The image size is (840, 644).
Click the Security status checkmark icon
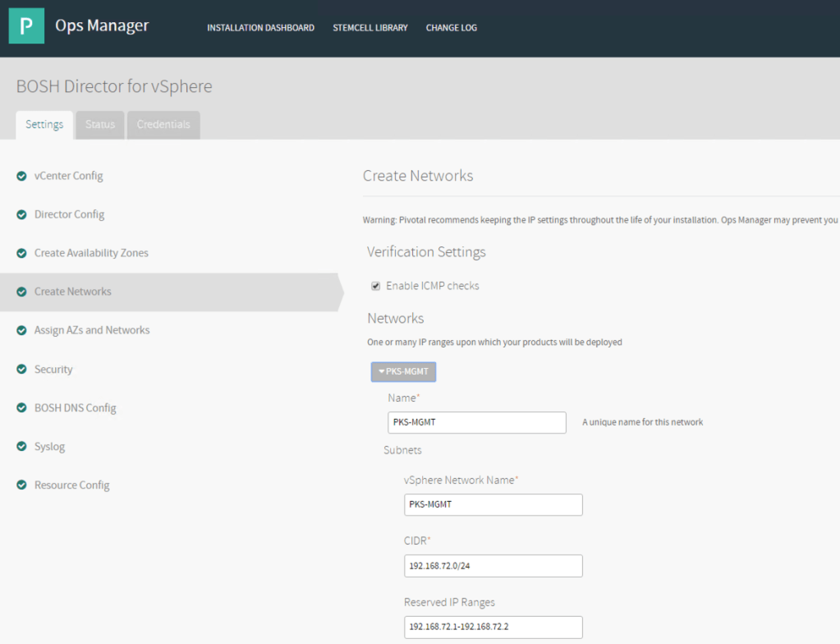click(21, 370)
